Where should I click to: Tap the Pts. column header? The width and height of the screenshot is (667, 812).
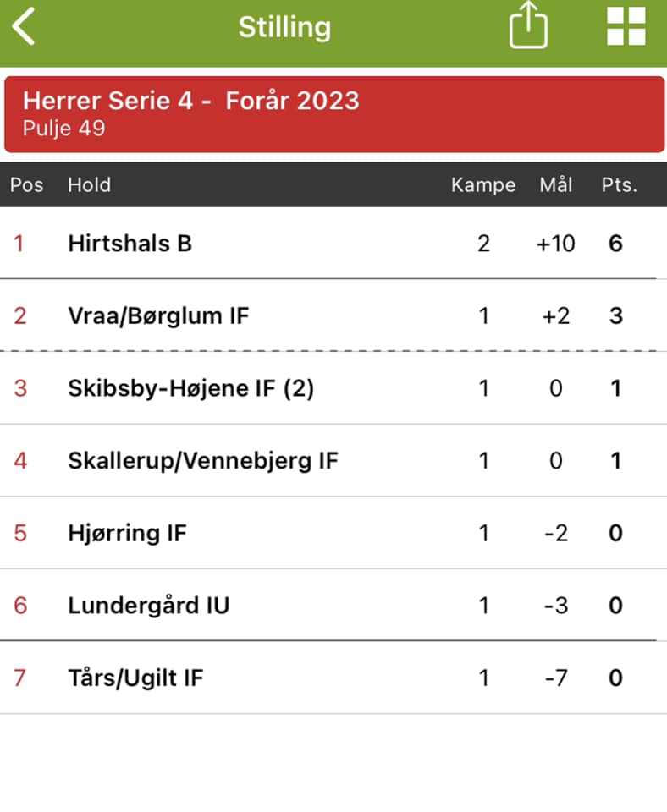619,184
